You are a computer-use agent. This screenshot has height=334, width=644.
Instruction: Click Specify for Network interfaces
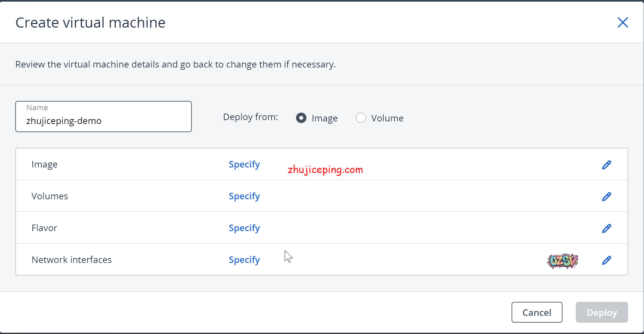tap(244, 260)
